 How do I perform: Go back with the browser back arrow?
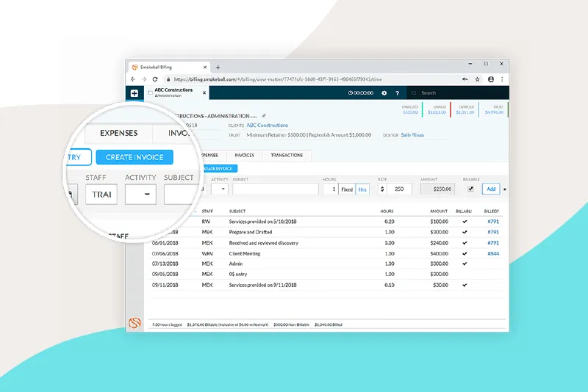(133, 79)
